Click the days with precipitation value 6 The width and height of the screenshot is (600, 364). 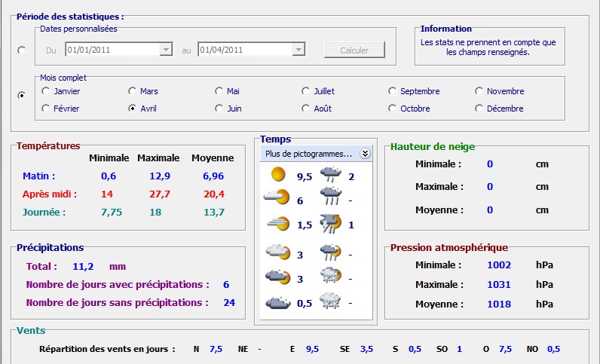click(226, 284)
